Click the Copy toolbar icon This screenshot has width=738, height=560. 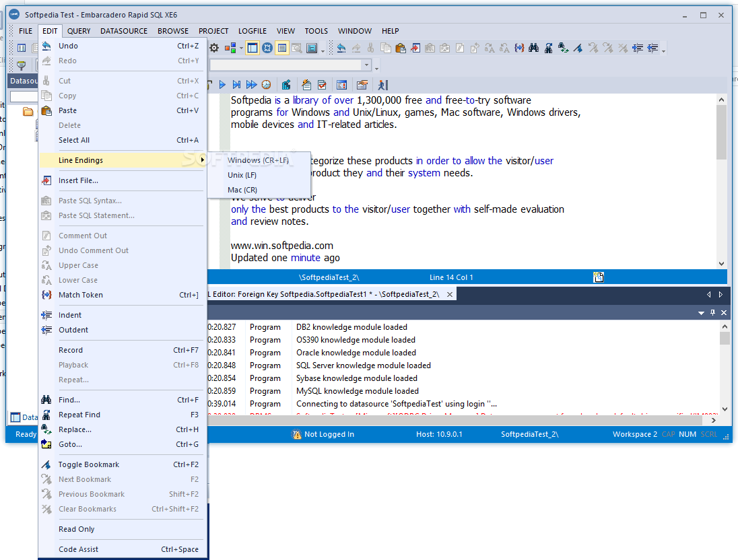tap(385, 48)
